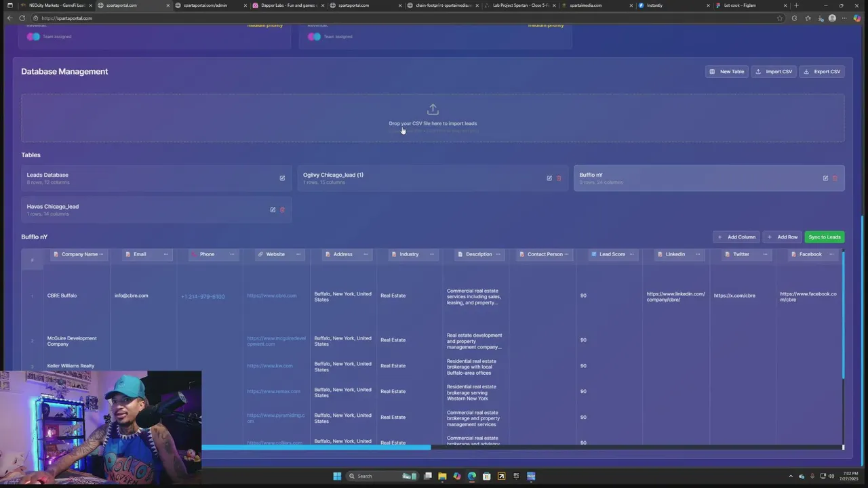Image resolution: width=868 pixels, height=488 pixels.
Task: Edit the Ogilvy Chicago_lead (1) table
Action: [549, 178]
